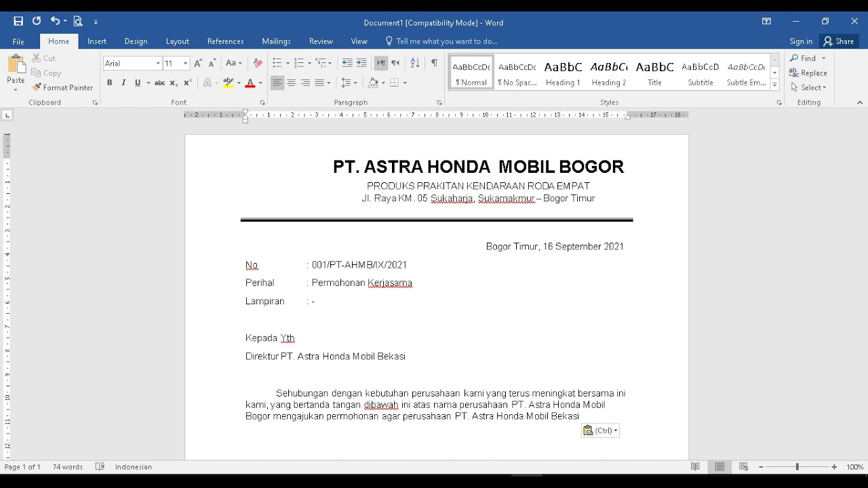
Task: Toggle Show/Hide paragraph marks
Action: pyautogui.click(x=435, y=63)
